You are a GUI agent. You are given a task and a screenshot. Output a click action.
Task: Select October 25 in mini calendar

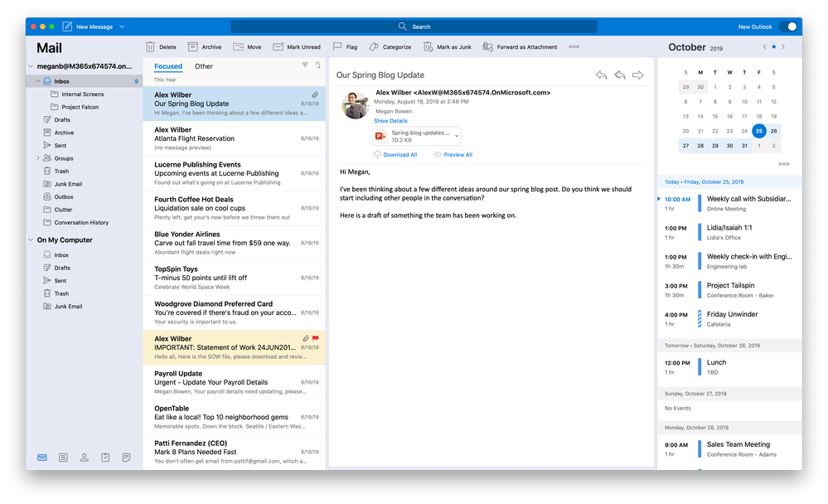click(759, 131)
